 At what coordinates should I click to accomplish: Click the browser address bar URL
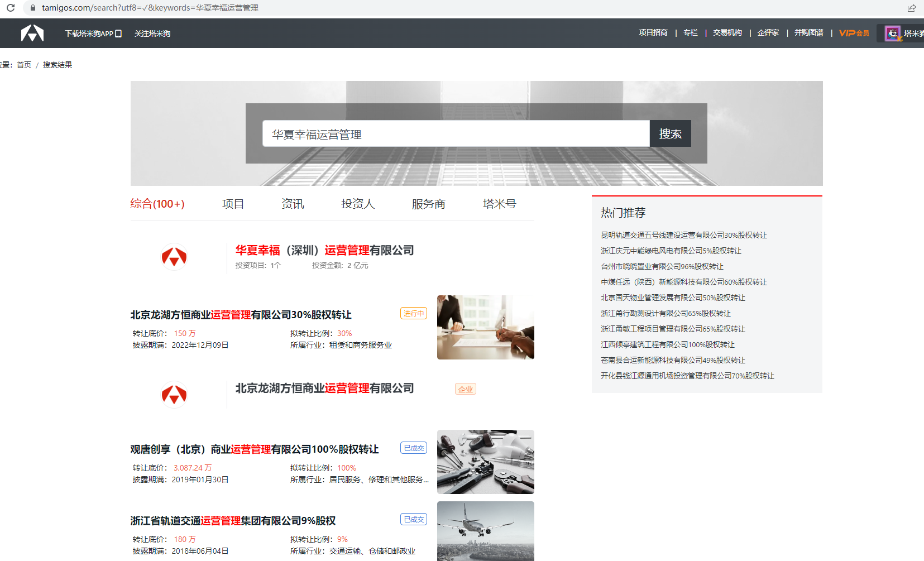pos(150,8)
